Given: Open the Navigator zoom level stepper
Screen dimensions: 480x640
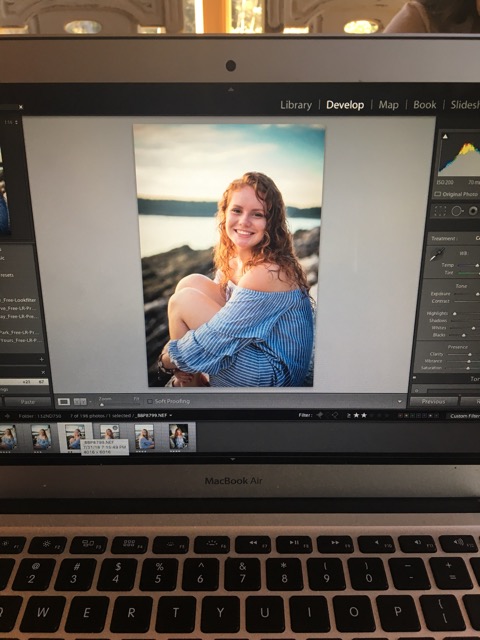Looking at the screenshot, I should pos(16,122).
